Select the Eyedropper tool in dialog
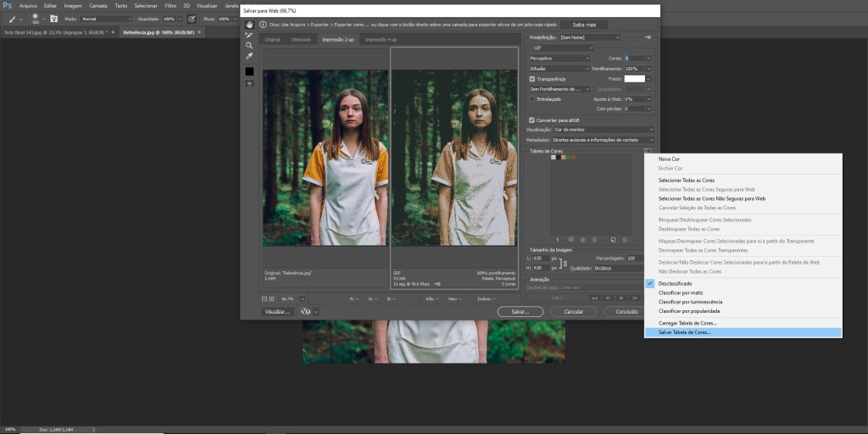The height and width of the screenshot is (434, 868). [249, 56]
